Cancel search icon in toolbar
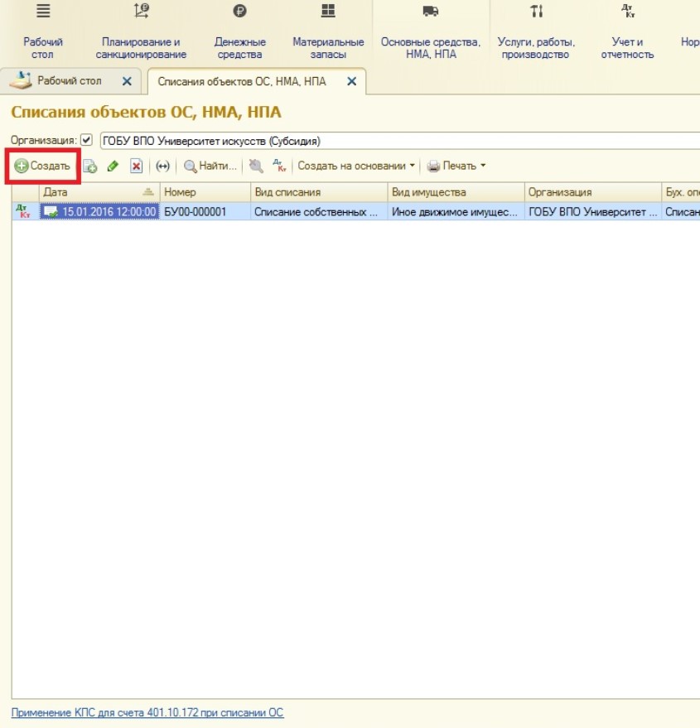Screen dimensions: 700x728 (x=256, y=166)
